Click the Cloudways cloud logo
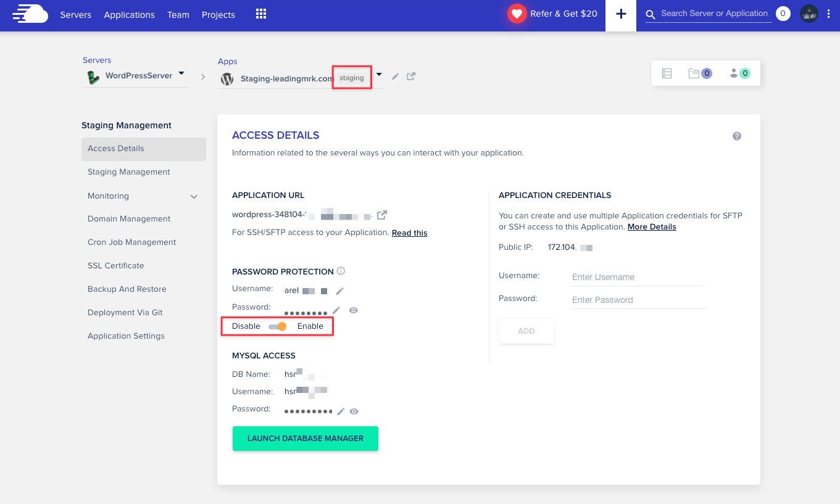The image size is (840, 504). [x=30, y=14]
